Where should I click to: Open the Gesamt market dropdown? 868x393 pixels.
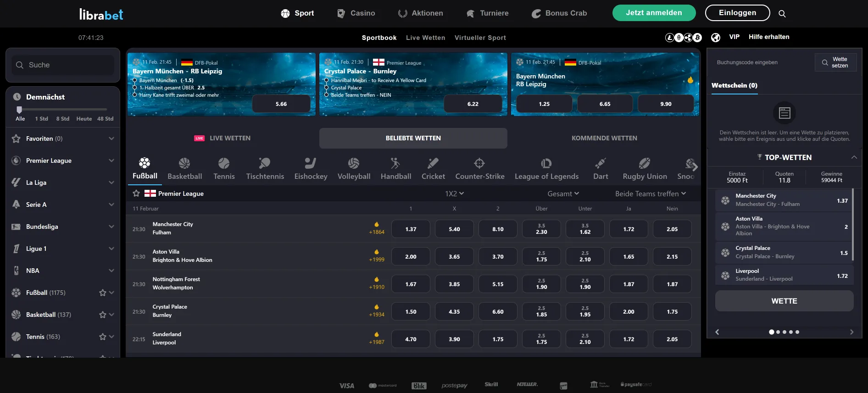coord(563,194)
